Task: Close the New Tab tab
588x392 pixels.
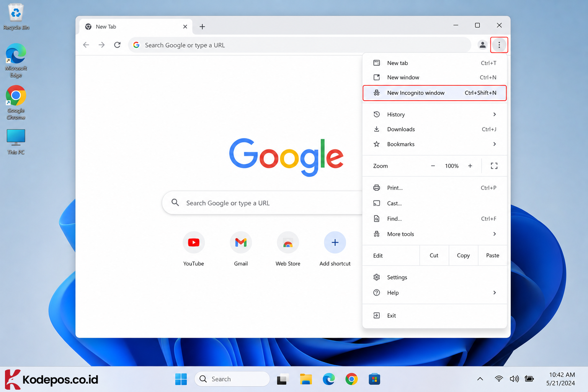Action: pos(185,26)
